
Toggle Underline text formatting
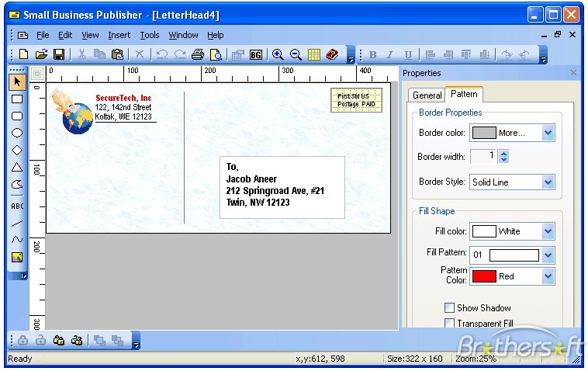point(408,55)
